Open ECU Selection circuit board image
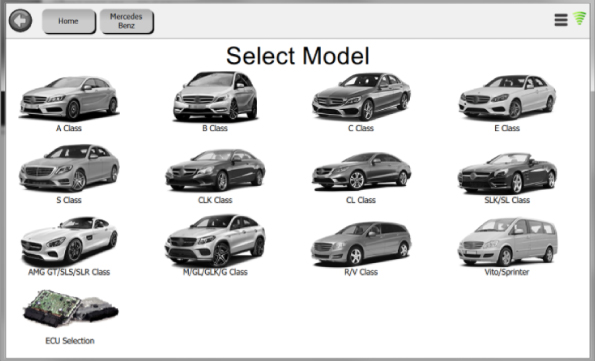This screenshot has width=595, height=361. [x=71, y=308]
